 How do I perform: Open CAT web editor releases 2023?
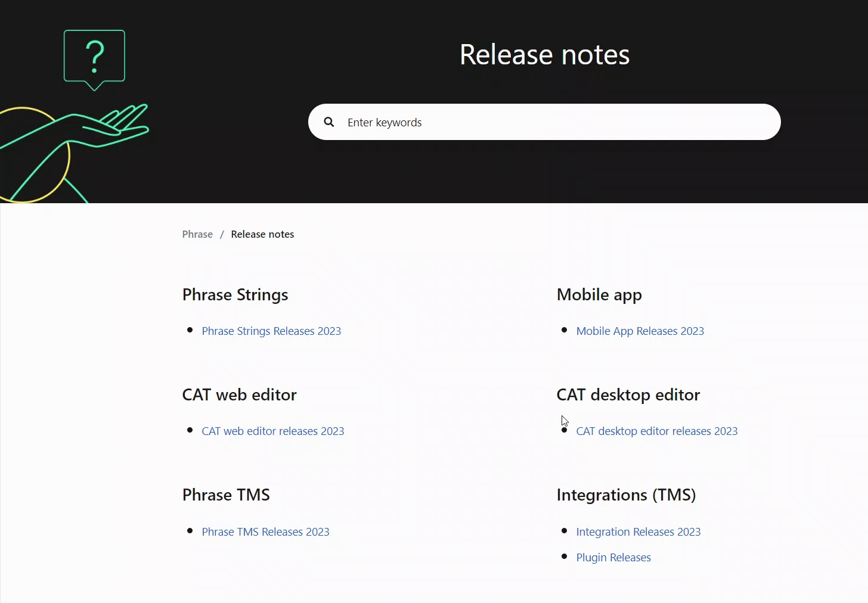point(272,431)
